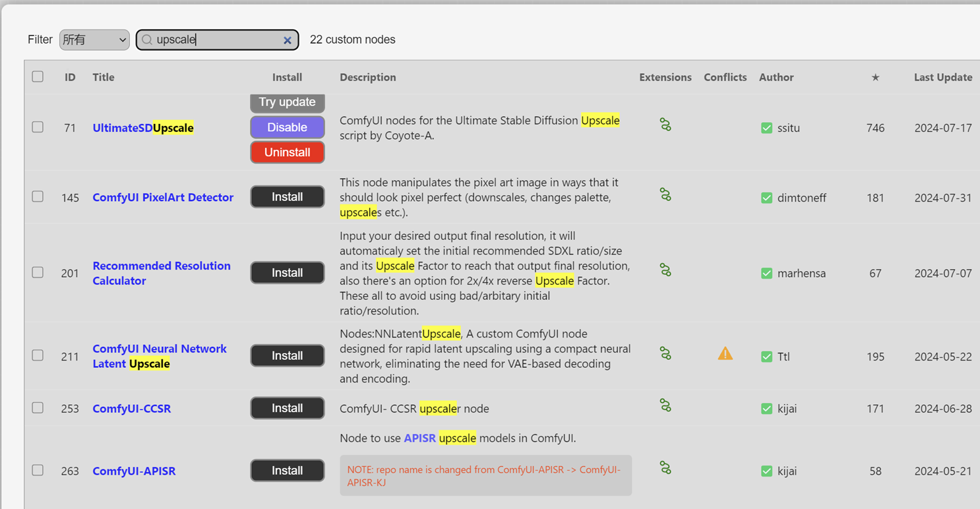Click the red repo name change note
Screen dimensions: 980x509
(x=486, y=475)
